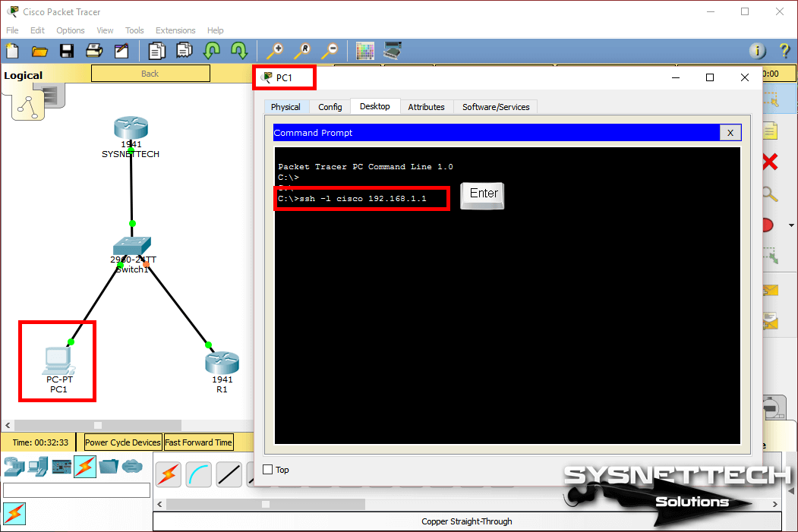Click the Fast Forward Time button

point(198,442)
